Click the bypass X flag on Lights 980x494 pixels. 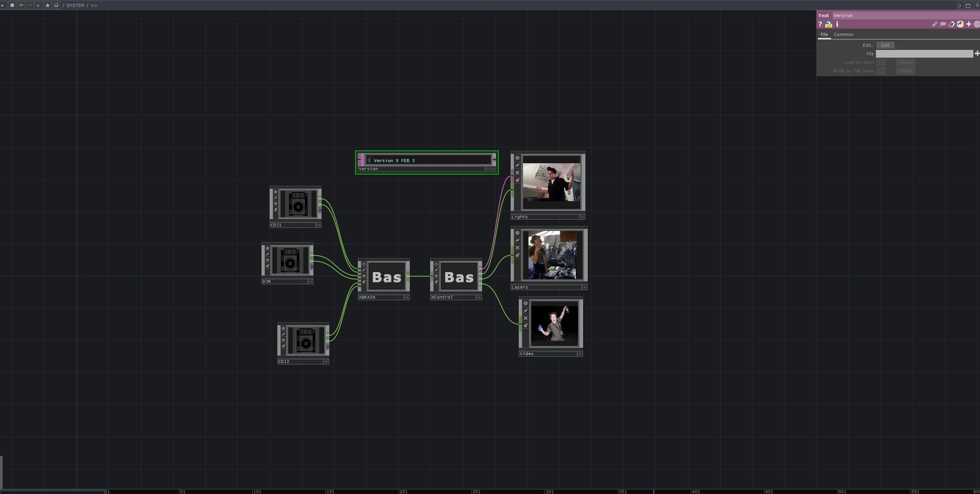tap(517, 173)
